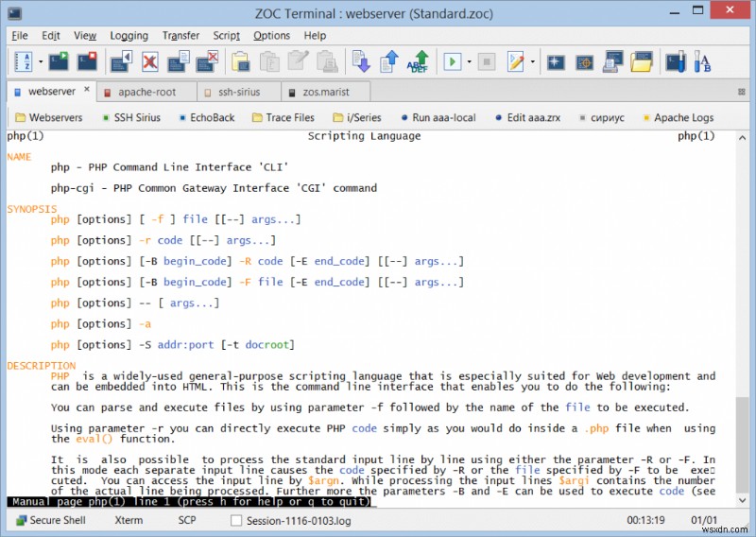Open the Transfer menu
Image resolution: width=756 pixels, height=537 pixels.
point(180,36)
